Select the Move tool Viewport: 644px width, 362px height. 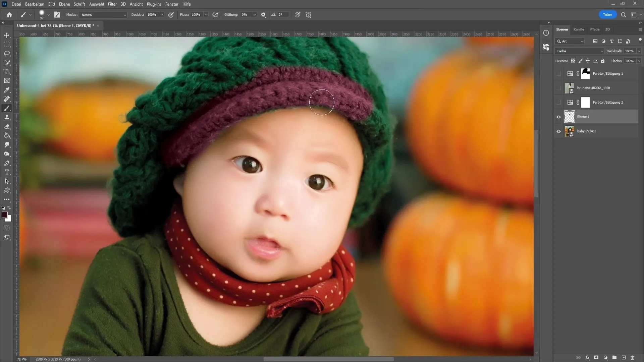pos(7,35)
